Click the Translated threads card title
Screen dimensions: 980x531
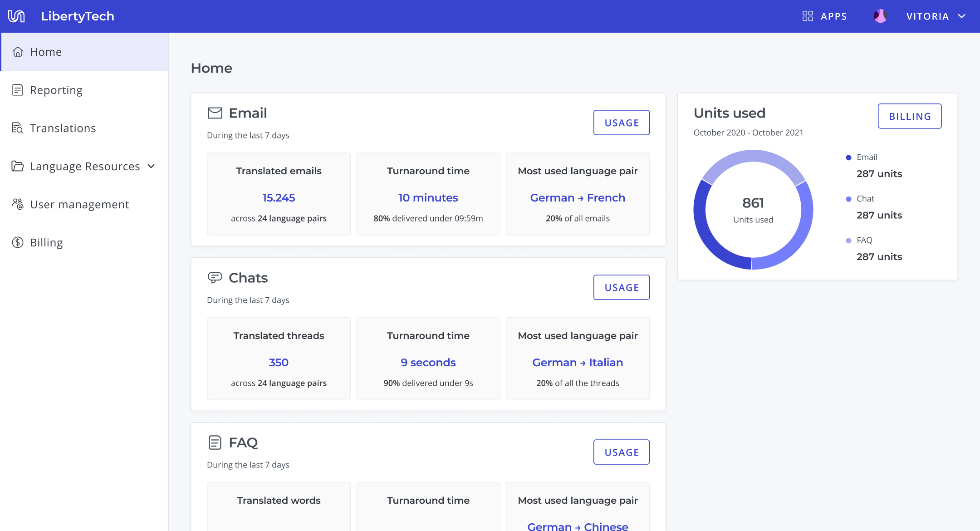(279, 335)
